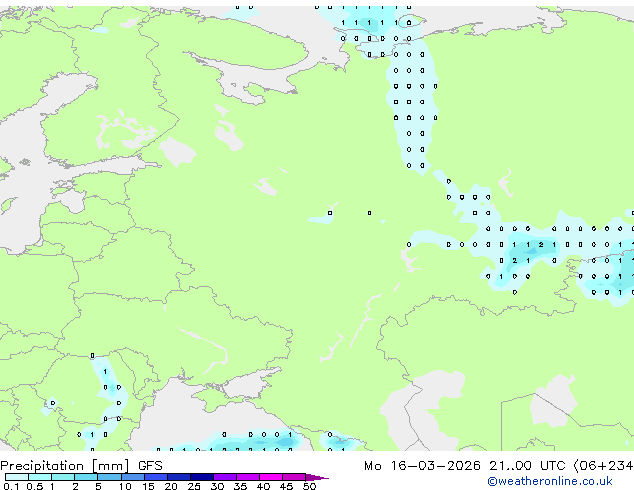Click the '0.5' legend scale value
634x490 pixels.
click(34, 486)
